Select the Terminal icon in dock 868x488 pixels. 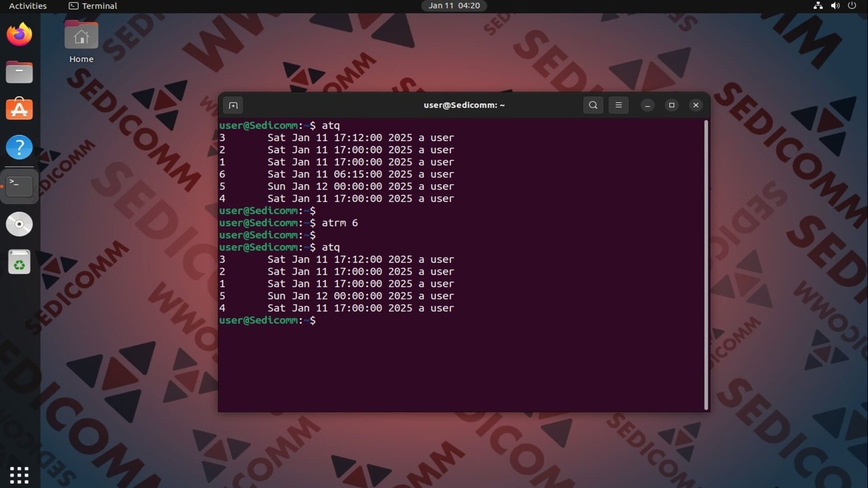point(19,186)
